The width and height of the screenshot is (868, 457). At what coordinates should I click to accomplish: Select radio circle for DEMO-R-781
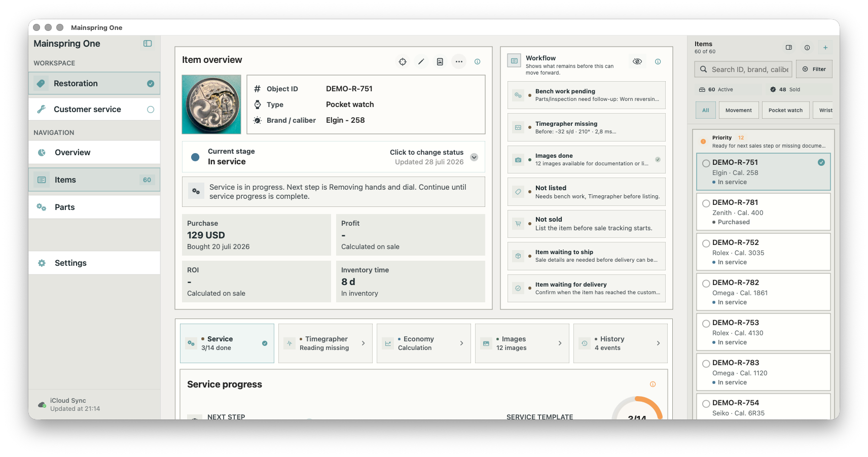click(706, 203)
